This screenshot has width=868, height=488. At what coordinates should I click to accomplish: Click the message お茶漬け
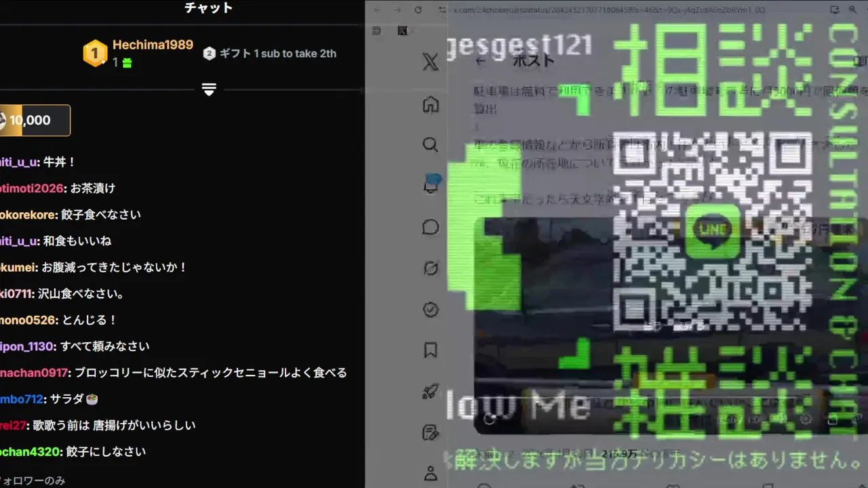[93, 188]
